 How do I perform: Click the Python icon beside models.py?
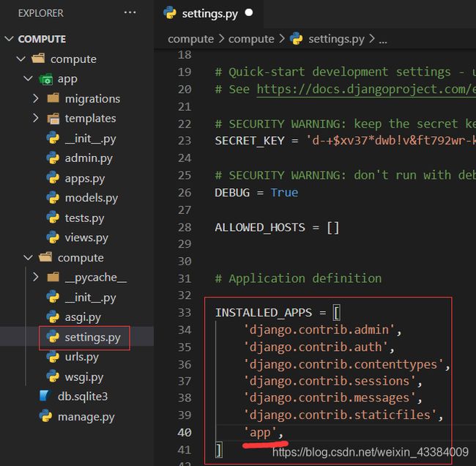53,198
